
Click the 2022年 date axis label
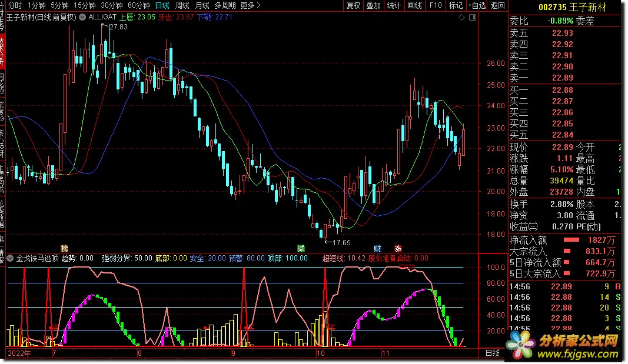pos(19,353)
